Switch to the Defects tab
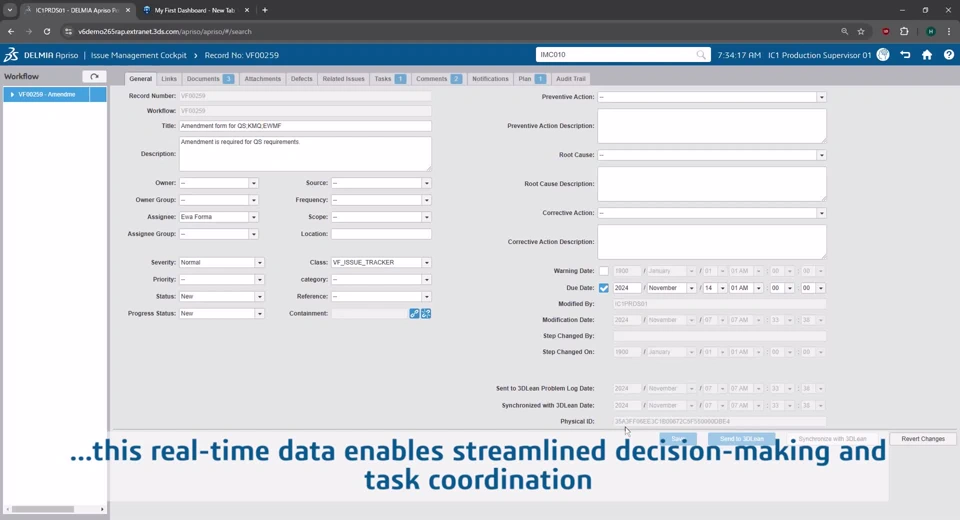This screenshot has height=520, width=960. click(x=301, y=79)
